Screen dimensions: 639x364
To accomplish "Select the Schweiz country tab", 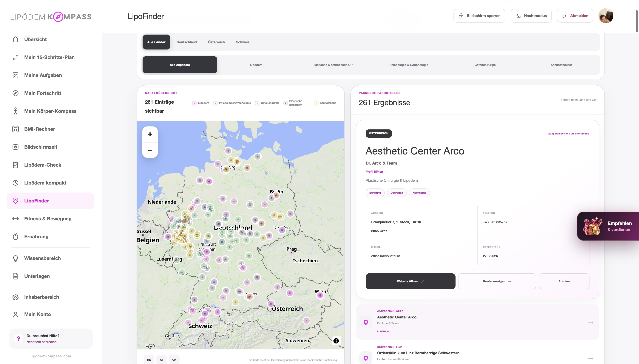I will (243, 42).
